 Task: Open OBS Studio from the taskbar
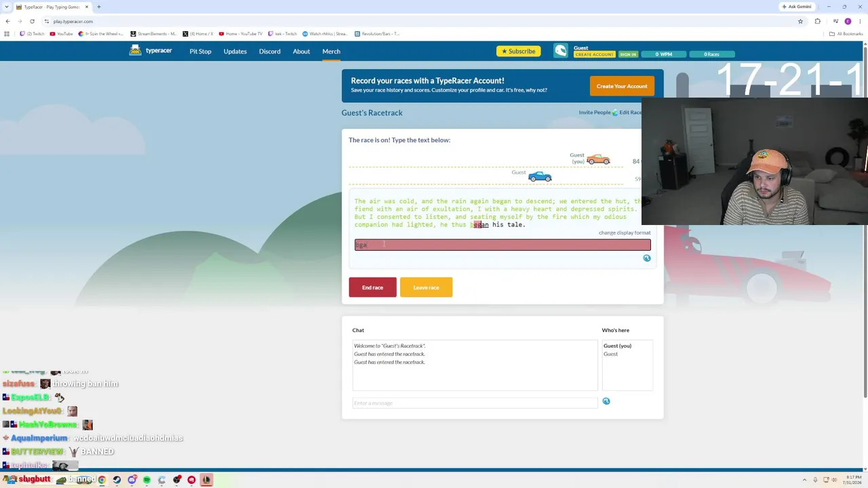176,480
